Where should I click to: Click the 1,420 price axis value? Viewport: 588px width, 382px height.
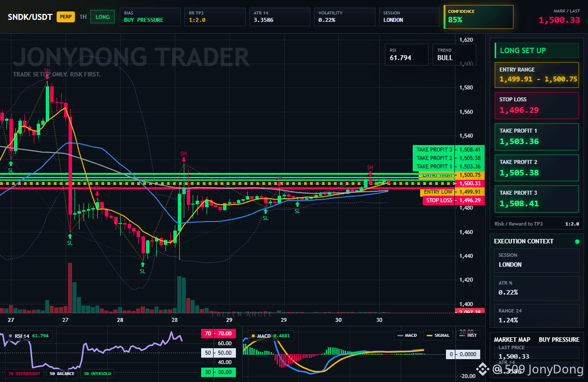pyautogui.click(x=466, y=280)
